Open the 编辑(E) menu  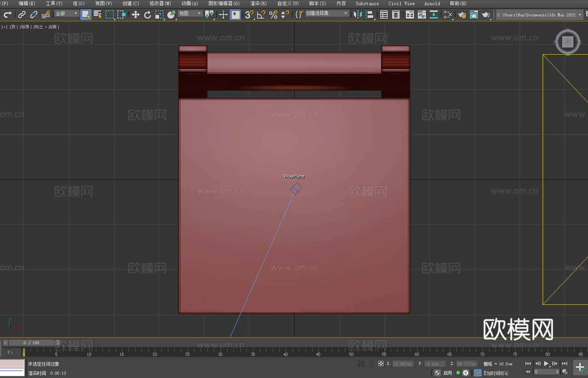[x=27, y=3]
